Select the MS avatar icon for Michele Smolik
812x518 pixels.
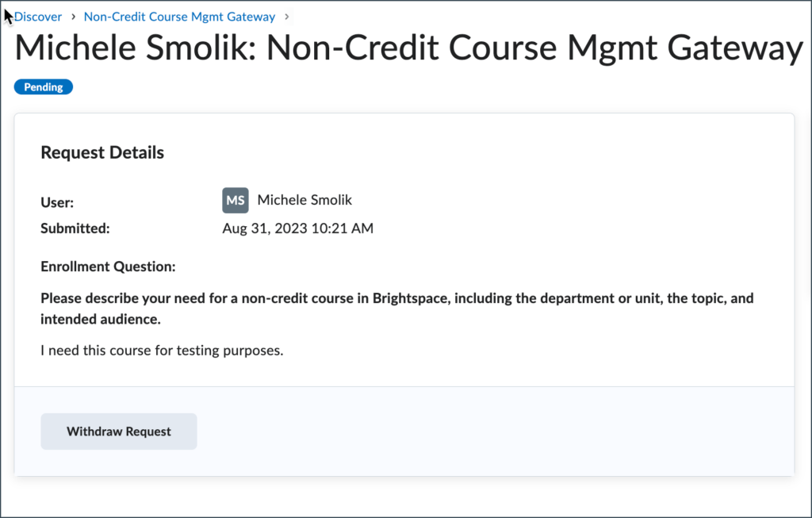(x=235, y=200)
